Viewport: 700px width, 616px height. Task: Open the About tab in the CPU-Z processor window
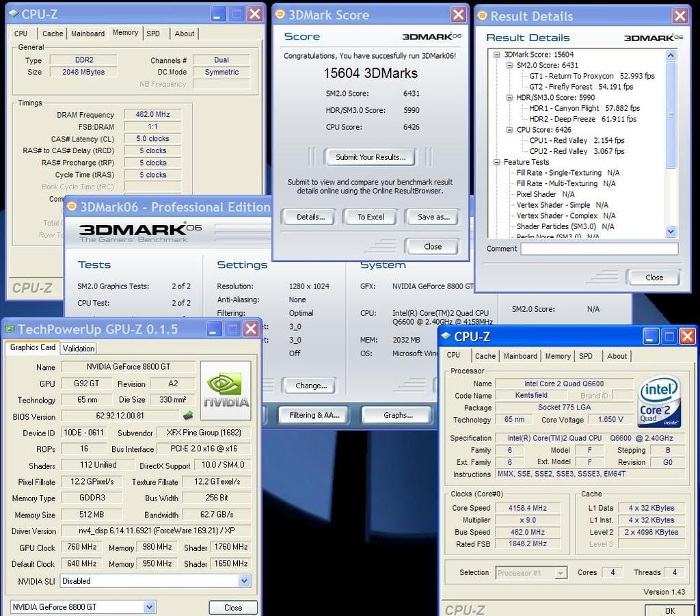point(617,356)
